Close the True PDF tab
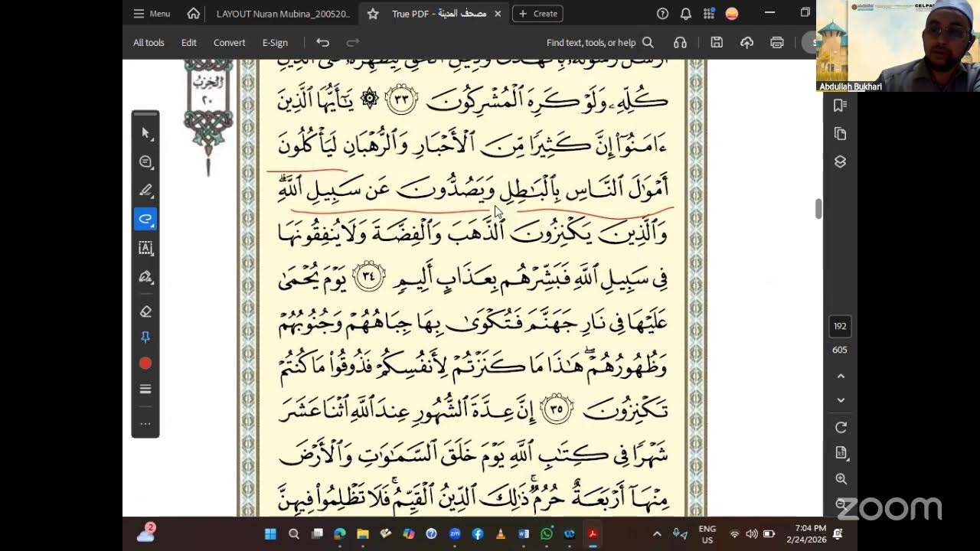This screenshot has width=980, height=551. 498,14
